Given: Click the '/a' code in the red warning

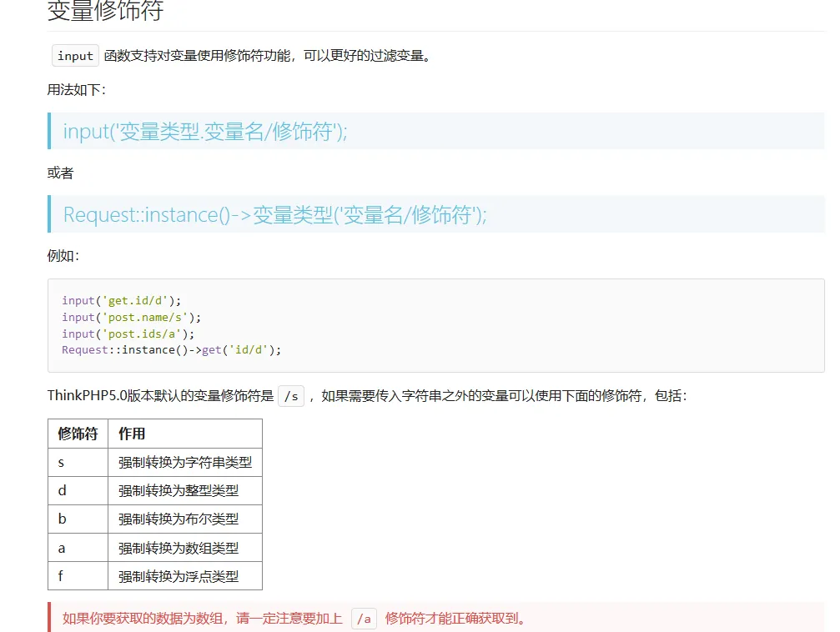Looking at the screenshot, I should point(364,618).
